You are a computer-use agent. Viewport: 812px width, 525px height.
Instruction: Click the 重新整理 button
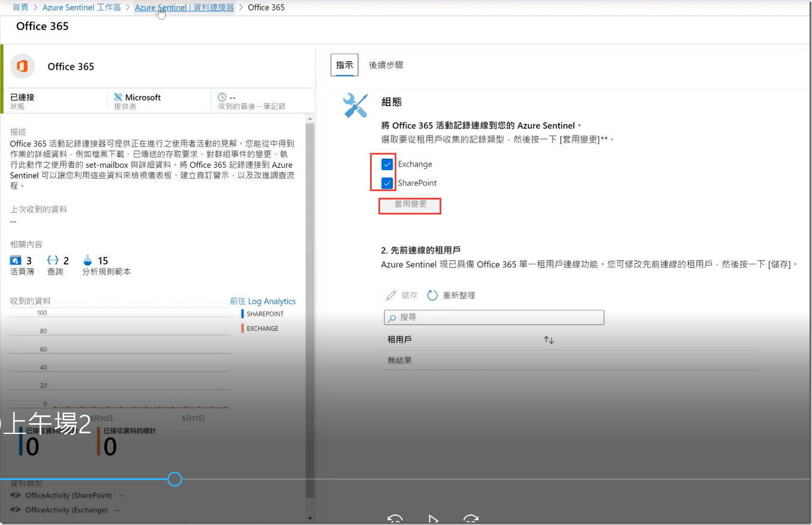click(451, 295)
